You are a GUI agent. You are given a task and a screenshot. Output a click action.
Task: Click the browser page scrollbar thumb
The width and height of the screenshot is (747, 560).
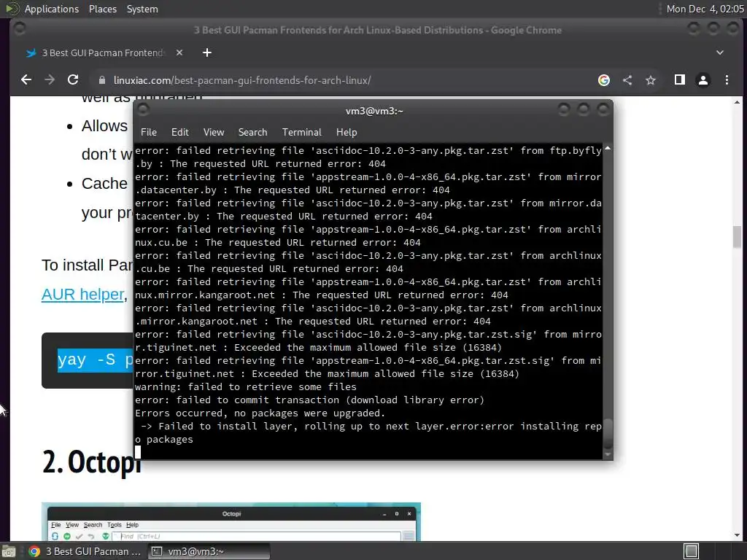(737, 237)
